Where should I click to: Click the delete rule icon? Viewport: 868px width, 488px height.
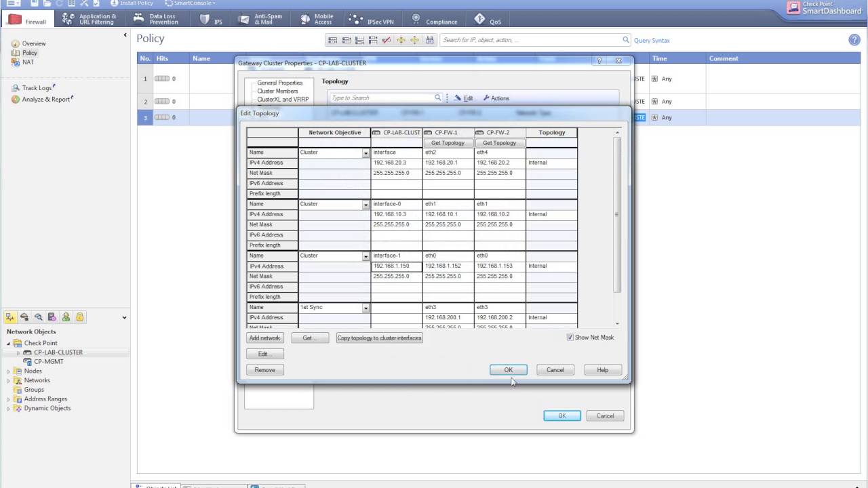[386, 41]
